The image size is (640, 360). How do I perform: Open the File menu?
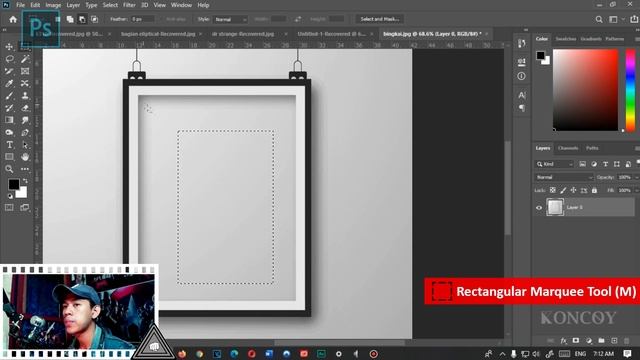click(20, 5)
